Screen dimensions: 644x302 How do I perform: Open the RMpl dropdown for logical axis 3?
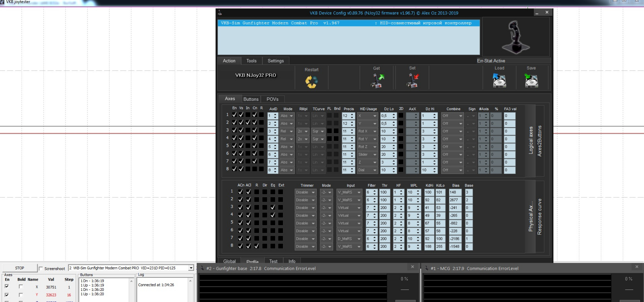303,131
